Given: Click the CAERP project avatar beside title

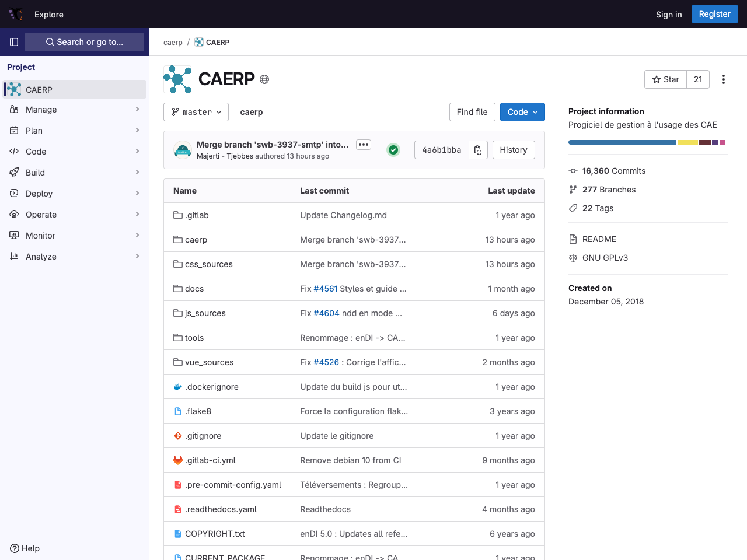Looking at the screenshot, I should pos(177,79).
